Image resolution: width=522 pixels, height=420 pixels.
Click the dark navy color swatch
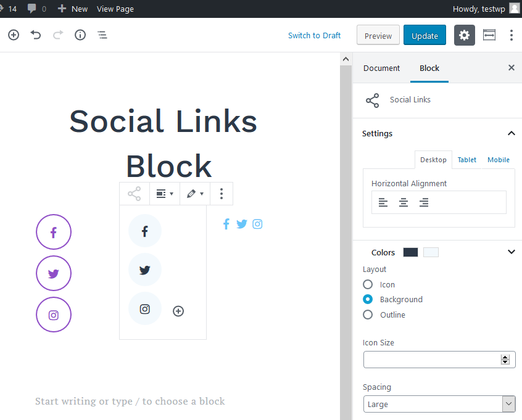pos(410,252)
